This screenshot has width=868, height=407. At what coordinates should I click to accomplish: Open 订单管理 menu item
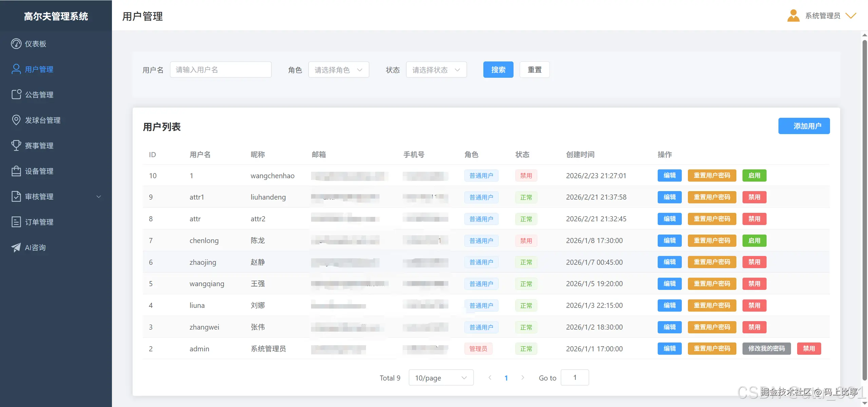pos(56,222)
